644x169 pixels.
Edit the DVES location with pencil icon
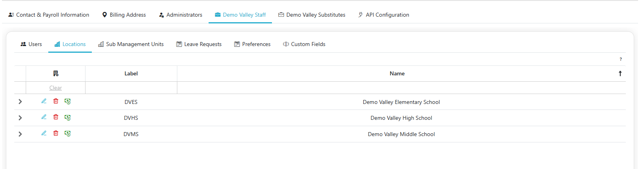(44, 101)
